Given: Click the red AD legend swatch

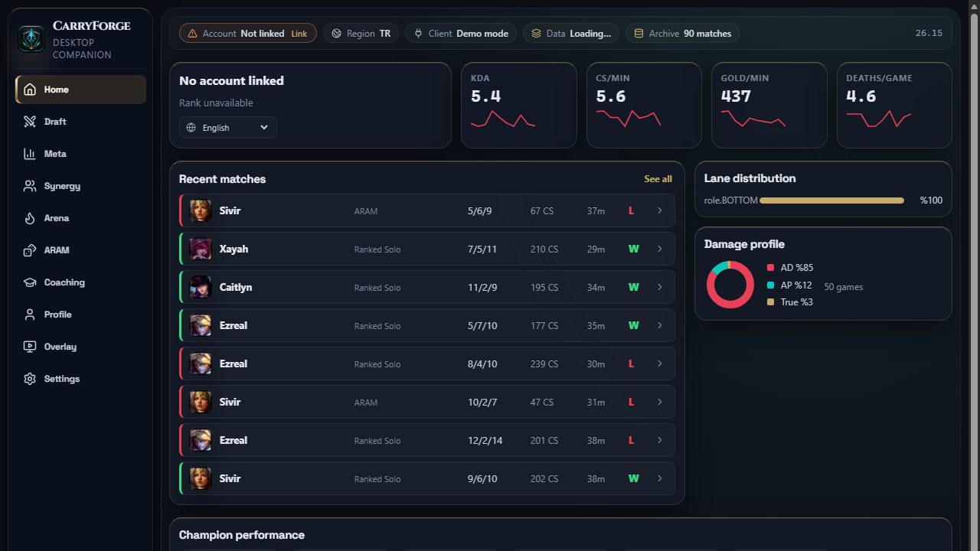Looking at the screenshot, I should pyautogui.click(x=770, y=268).
